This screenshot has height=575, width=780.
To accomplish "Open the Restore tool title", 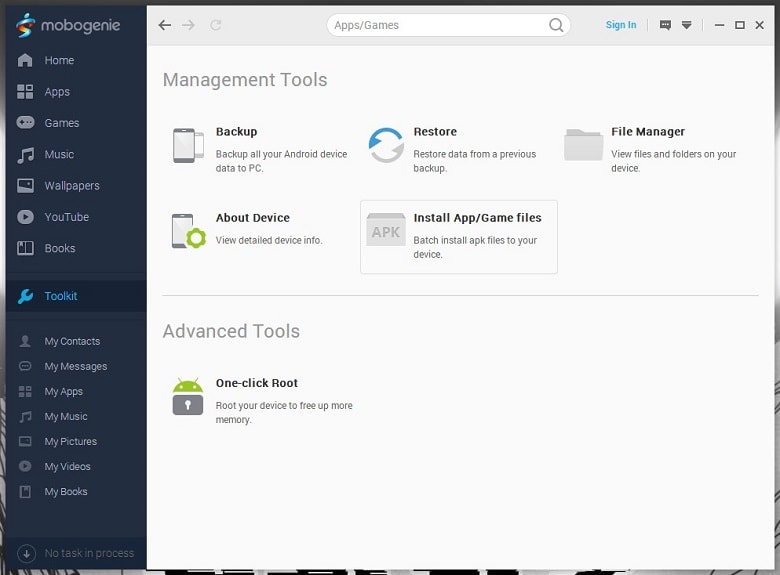I will [x=435, y=132].
